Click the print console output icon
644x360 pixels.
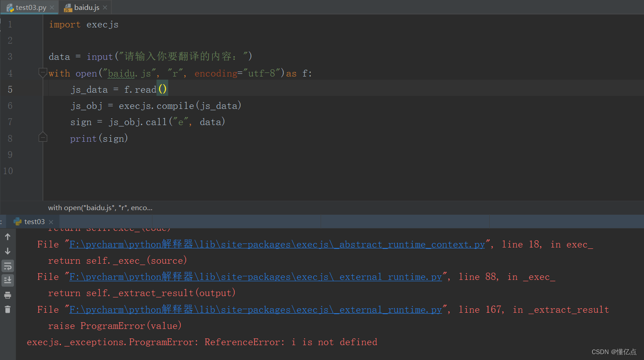pos(8,295)
